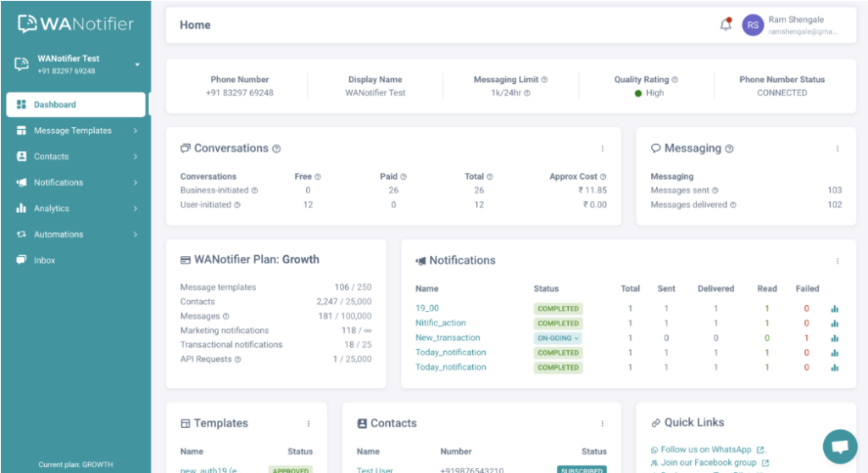868x473 pixels.
Task: Click 'Current plan: GROWTH' footer text
Action: tap(75, 465)
